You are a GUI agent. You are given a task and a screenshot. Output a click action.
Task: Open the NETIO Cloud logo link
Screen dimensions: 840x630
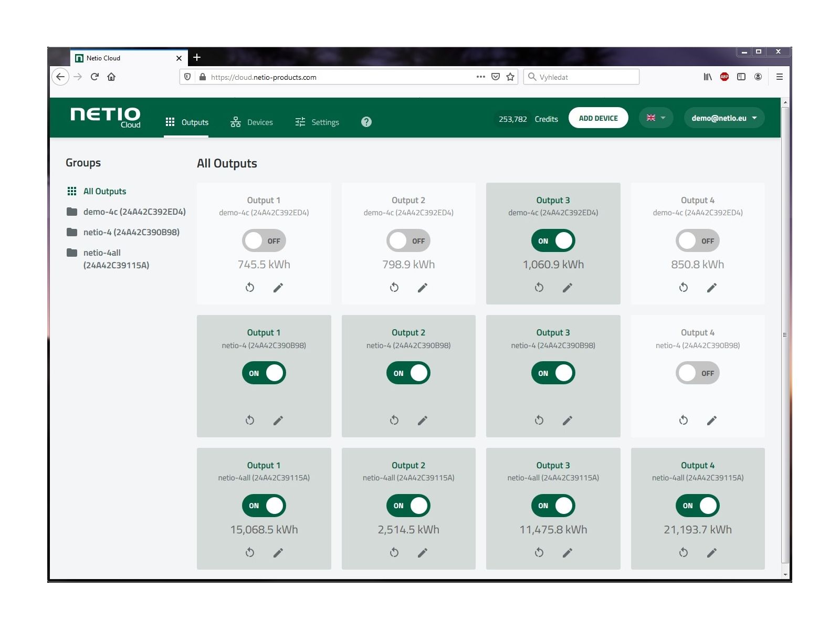tap(106, 118)
